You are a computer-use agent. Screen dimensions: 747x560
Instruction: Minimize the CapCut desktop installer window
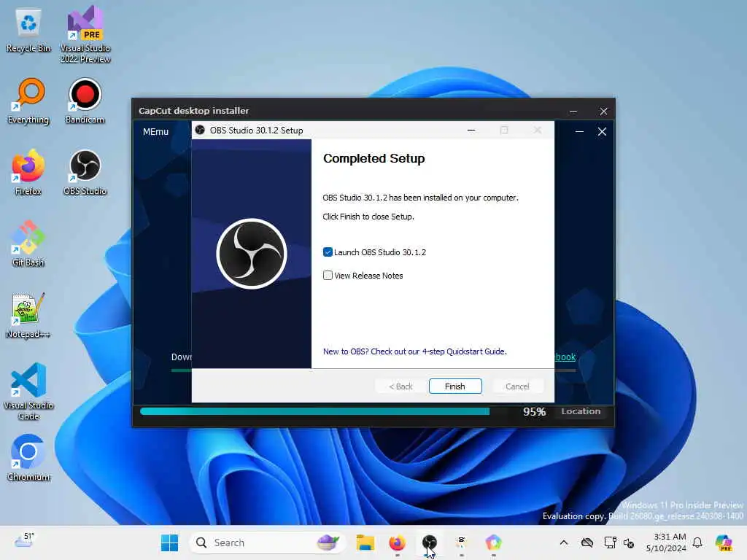click(x=573, y=112)
